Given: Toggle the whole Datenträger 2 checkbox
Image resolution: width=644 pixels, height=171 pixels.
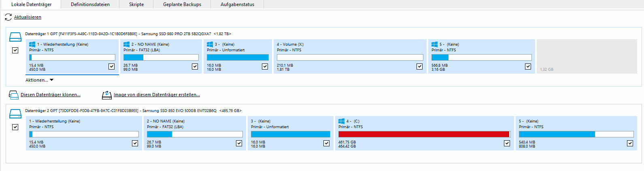Looking at the screenshot, I should tap(15, 127).
